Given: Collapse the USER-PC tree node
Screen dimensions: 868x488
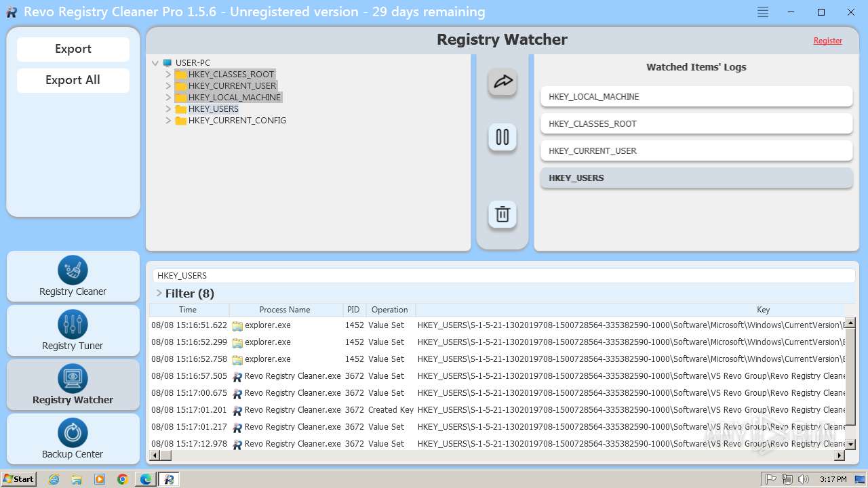Looking at the screenshot, I should click(155, 63).
